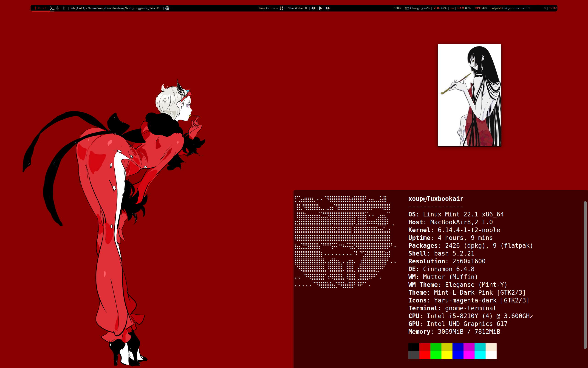
Task: Skip to the next track
Action: pyautogui.click(x=328, y=8)
